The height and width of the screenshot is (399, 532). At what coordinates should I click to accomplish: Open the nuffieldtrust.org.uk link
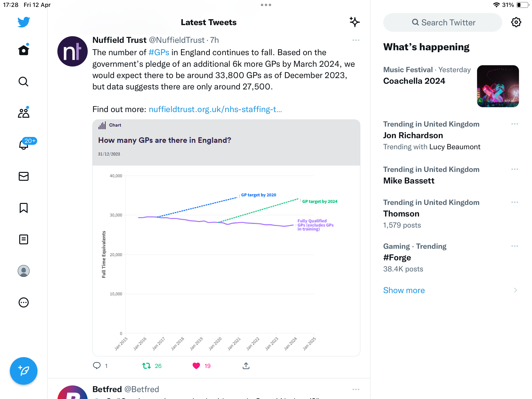pyautogui.click(x=215, y=109)
